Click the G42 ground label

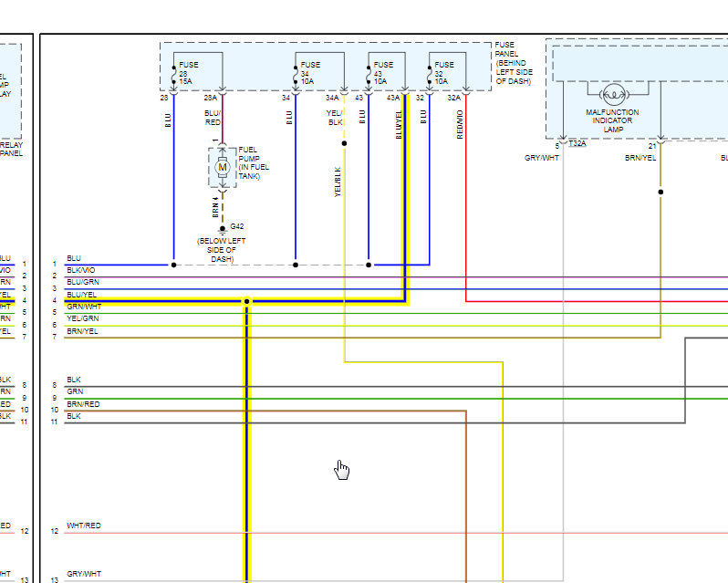(x=237, y=226)
